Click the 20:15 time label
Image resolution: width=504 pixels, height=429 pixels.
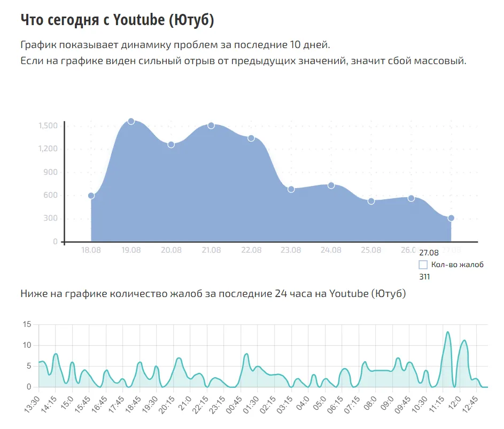coord(167,404)
